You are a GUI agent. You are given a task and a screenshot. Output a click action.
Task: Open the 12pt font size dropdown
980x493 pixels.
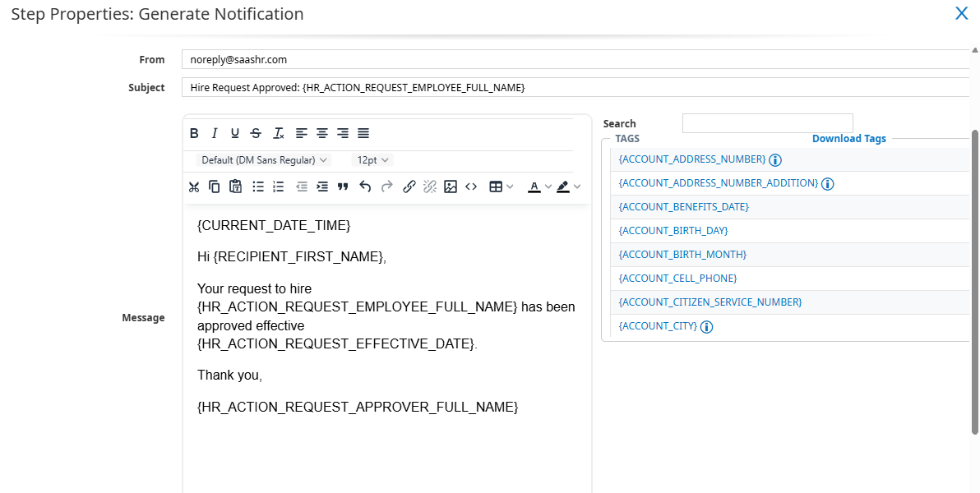pos(372,159)
